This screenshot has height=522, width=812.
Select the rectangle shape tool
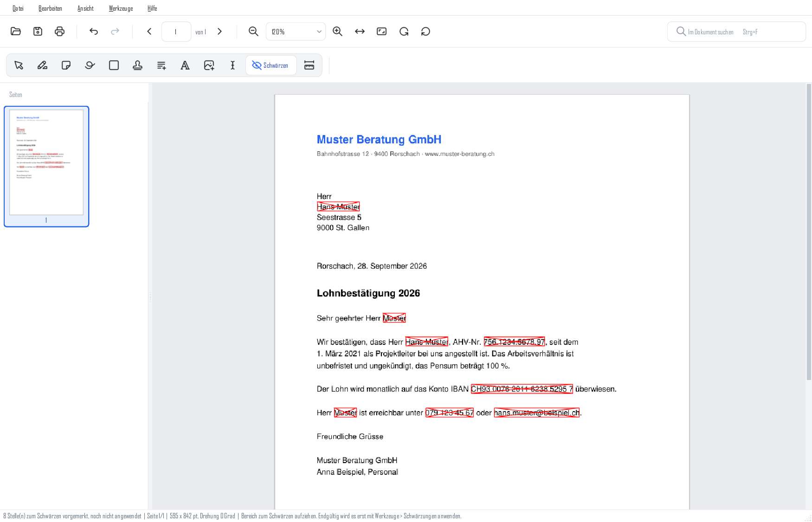[x=114, y=65]
